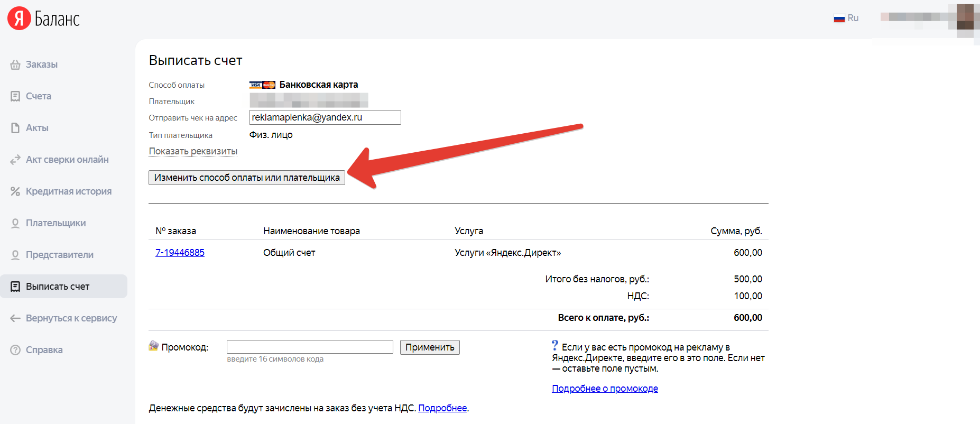Click the Yandex logo icon

[19, 19]
